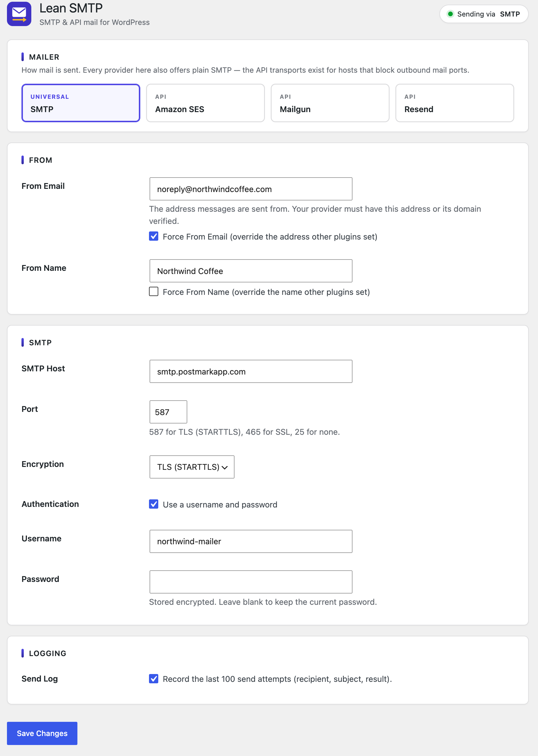Click the 'Port' field label
Viewport: 538px width, 756px height.
pos(30,409)
